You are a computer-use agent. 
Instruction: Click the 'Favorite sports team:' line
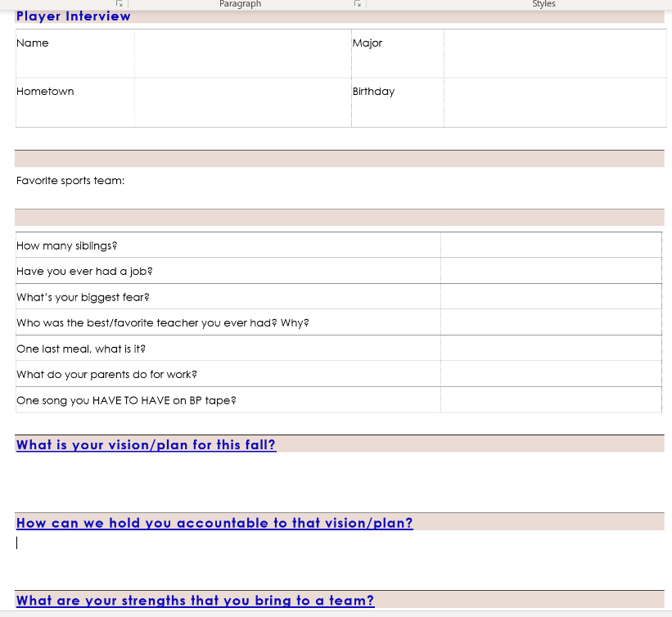point(70,181)
